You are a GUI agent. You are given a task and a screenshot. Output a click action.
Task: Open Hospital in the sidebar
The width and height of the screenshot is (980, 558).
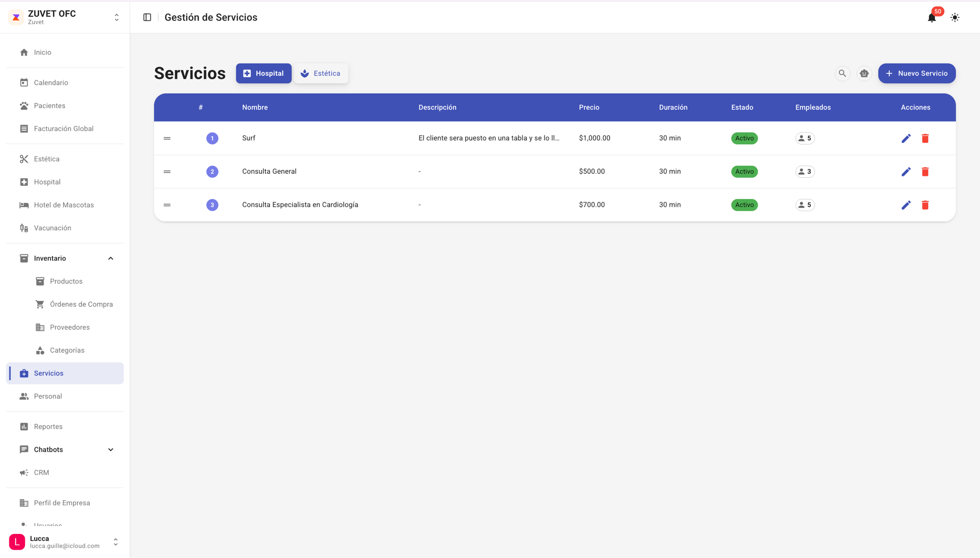(65, 182)
